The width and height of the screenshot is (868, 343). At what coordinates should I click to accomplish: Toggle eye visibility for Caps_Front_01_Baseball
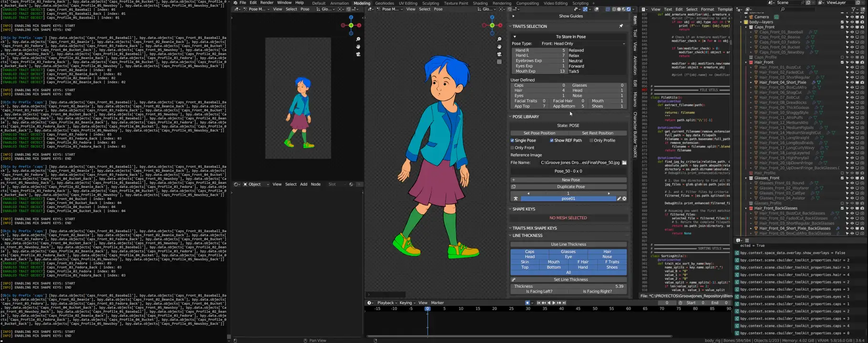(x=852, y=32)
